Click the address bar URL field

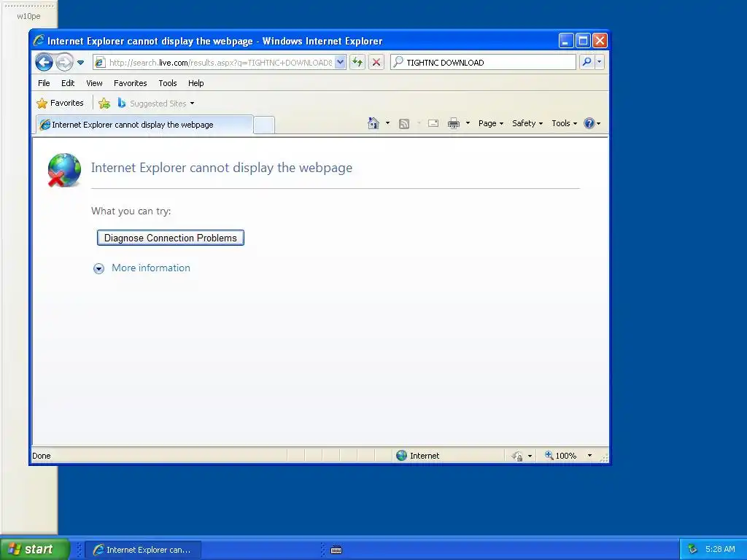pos(220,63)
